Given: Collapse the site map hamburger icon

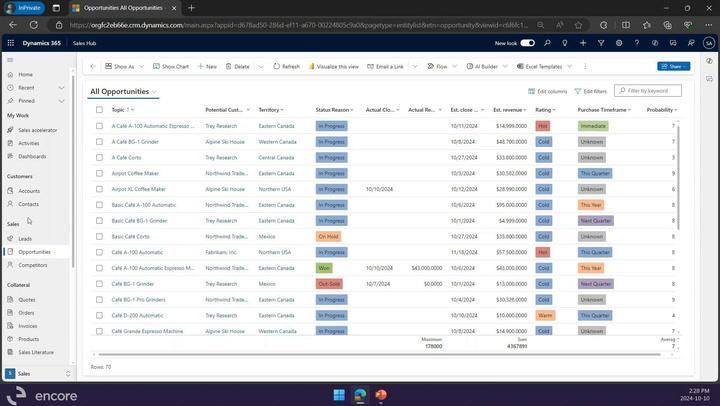Looking at the screenshot, I should tap(10, 60).
